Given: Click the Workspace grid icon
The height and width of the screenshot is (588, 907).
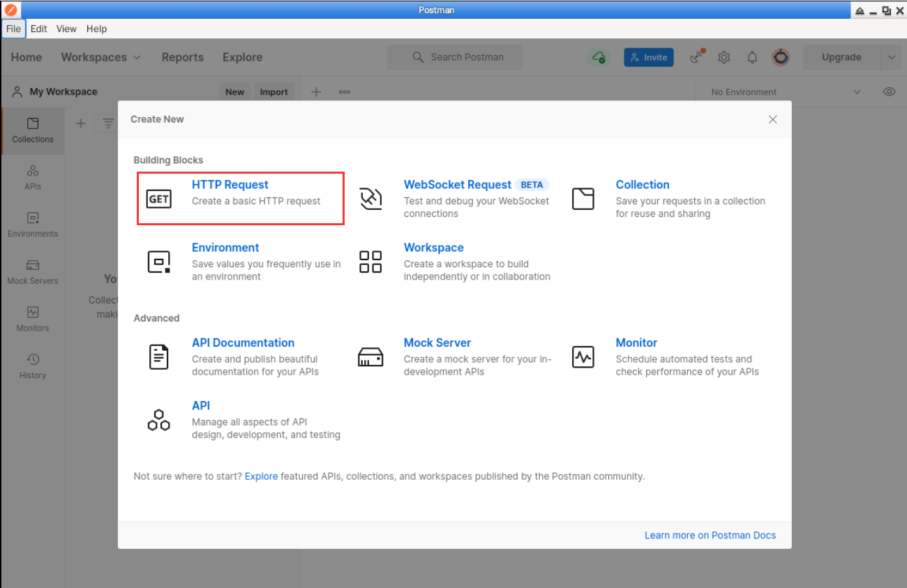Looking at the screenshot, I should (370, 262).
